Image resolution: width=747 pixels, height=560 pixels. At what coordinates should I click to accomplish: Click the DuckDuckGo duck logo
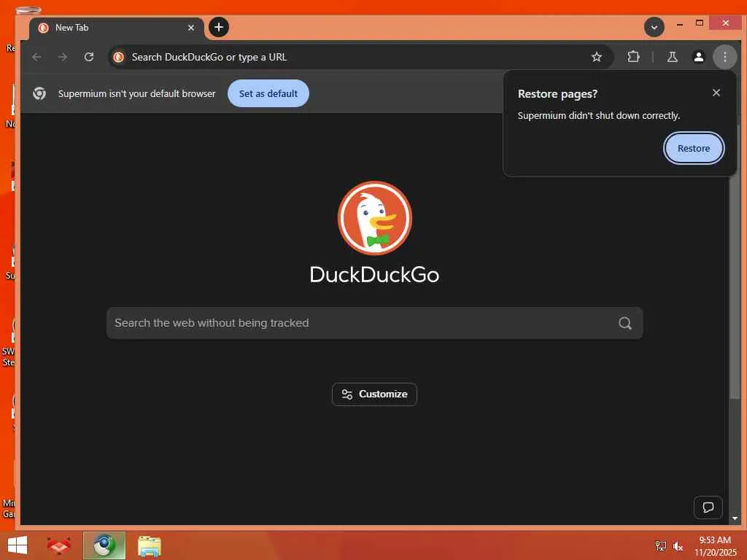[x=374, y=218]
